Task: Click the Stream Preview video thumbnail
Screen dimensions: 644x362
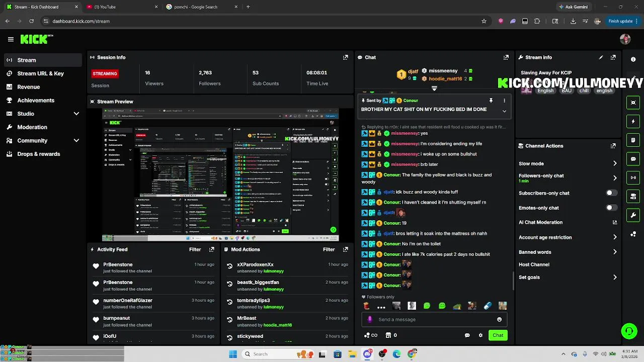Action: click(220, 174)
